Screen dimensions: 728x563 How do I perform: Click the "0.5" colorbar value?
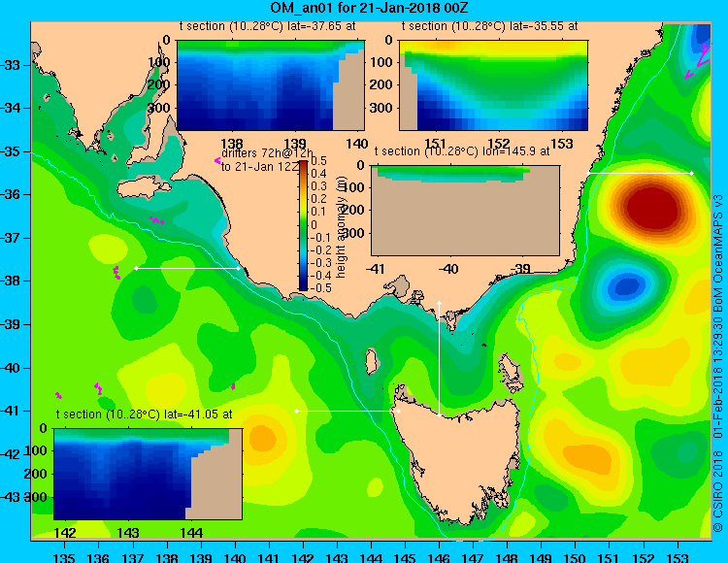pyautogui.click(x=318, y=161)
